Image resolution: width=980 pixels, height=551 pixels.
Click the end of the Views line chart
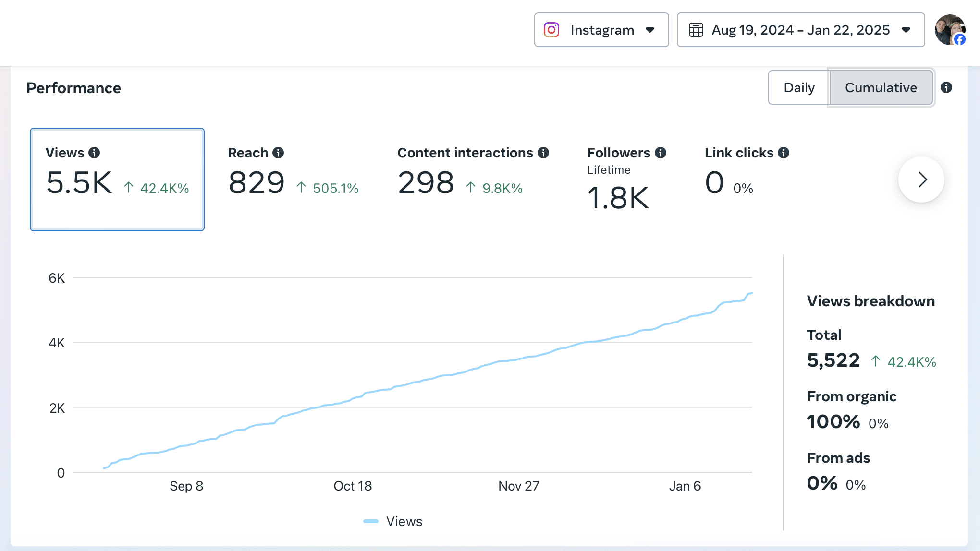(752, 293)
